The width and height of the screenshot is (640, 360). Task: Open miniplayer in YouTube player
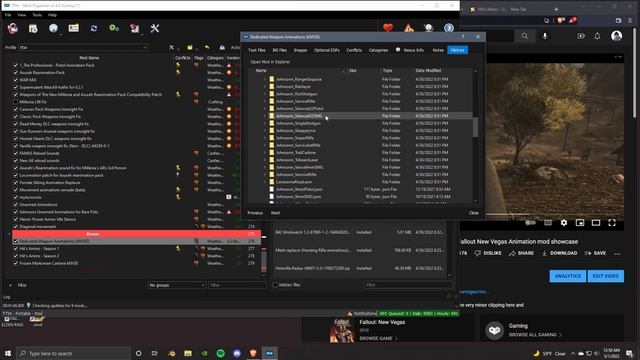tap(580, 222)
